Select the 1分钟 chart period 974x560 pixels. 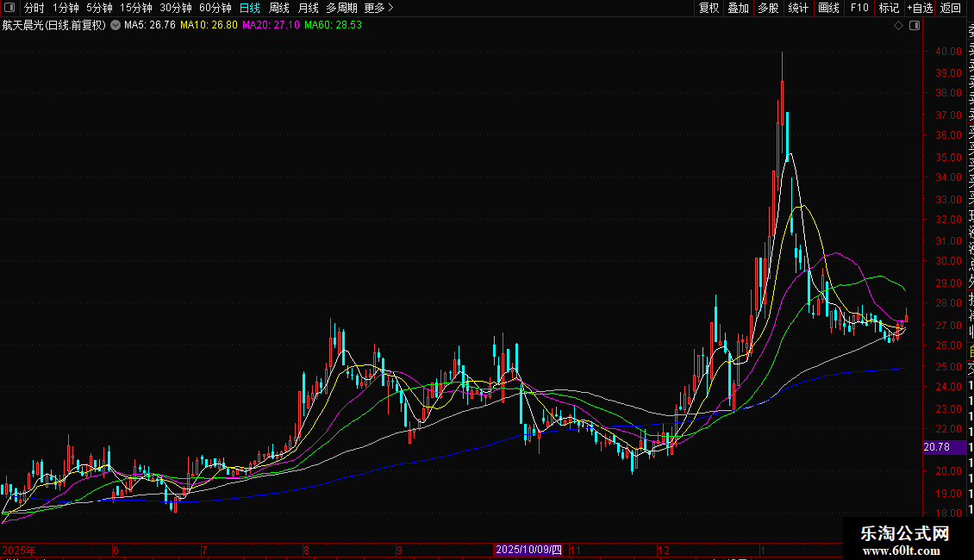(66, 8)
